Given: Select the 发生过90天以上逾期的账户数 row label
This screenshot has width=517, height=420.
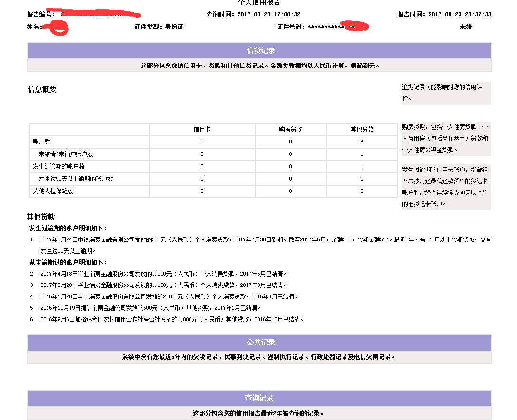Looking at the screenshot, I should [x=76, y=179].
